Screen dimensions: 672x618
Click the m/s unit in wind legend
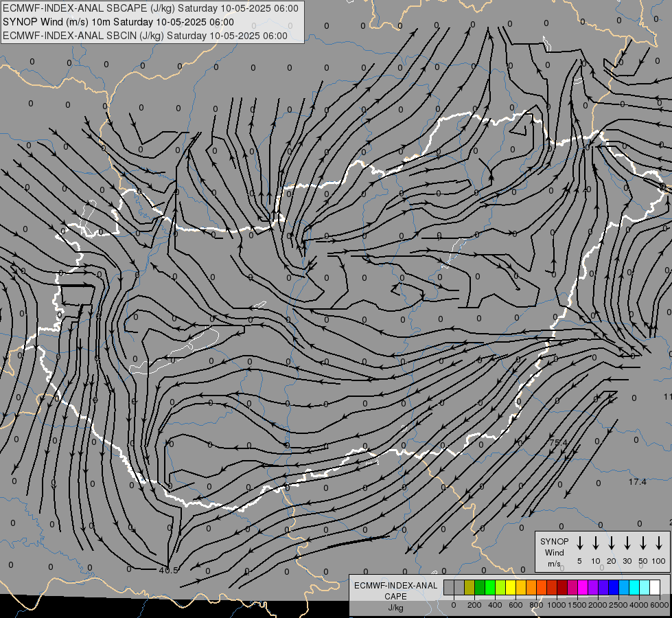click(554, 564)
